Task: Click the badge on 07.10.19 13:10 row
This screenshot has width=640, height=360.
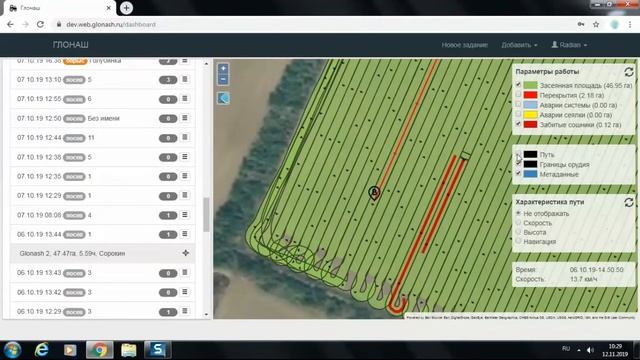Action: coord(168,80)
